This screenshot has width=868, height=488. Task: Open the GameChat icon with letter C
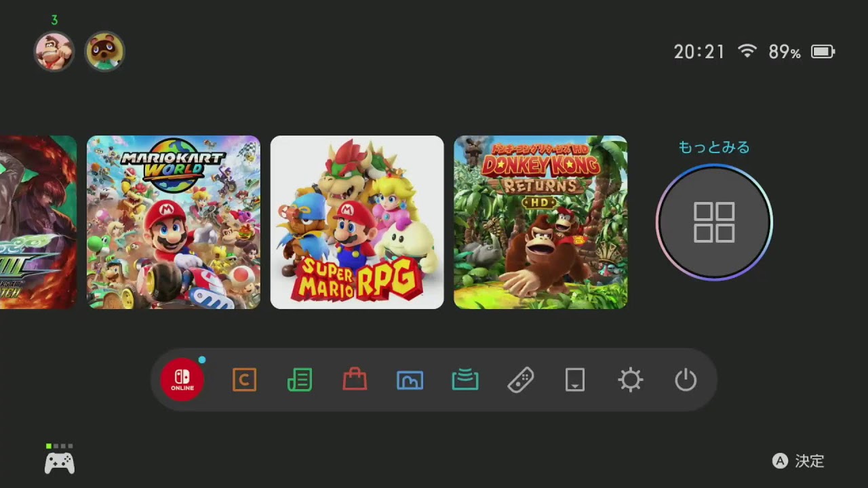[x=244, y=380]
